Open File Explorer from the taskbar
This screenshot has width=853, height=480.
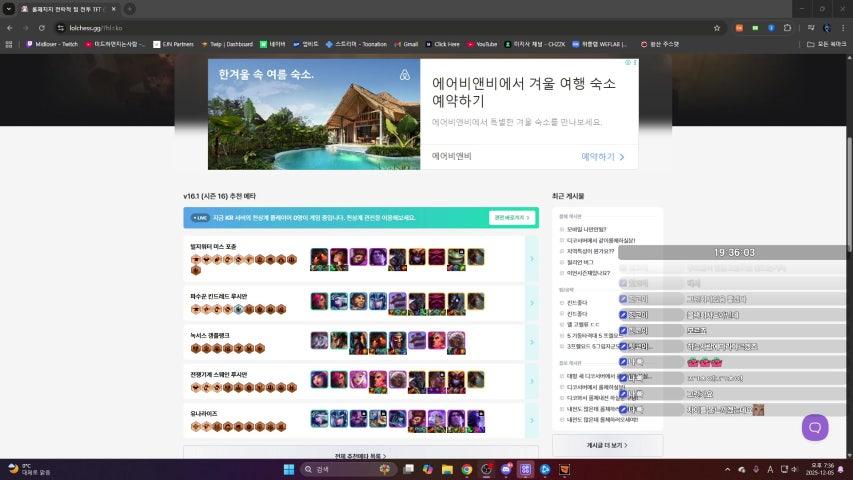coord(447,469)
